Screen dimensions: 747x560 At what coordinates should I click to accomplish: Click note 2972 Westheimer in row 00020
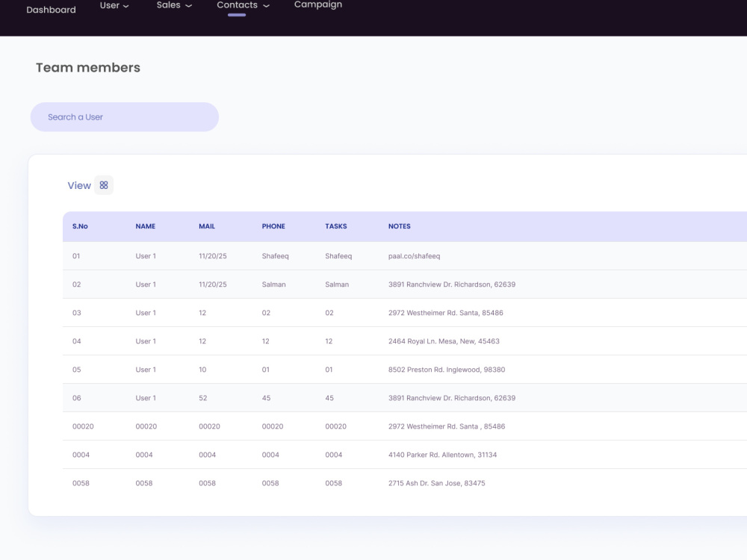click(x=447, y=426)
